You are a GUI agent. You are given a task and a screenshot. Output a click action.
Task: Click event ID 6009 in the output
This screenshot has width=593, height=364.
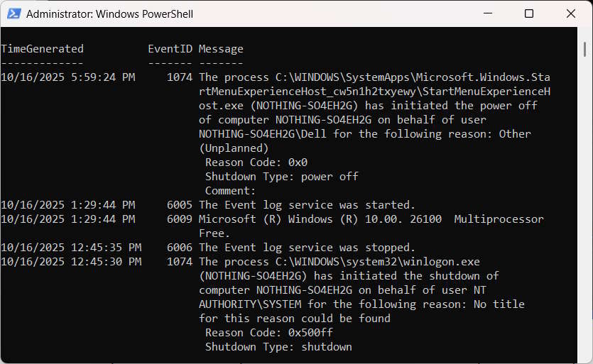coord(179,219)
